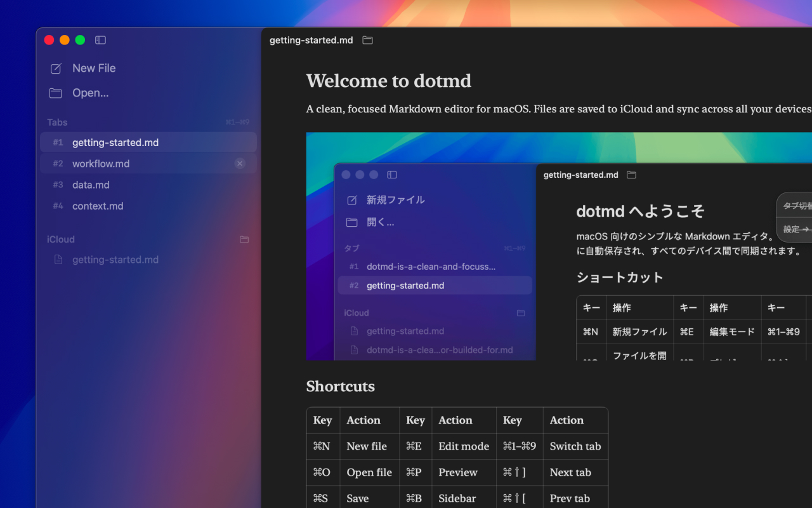
Task: Switch to the #4 context.md tab
Action: 148,206
